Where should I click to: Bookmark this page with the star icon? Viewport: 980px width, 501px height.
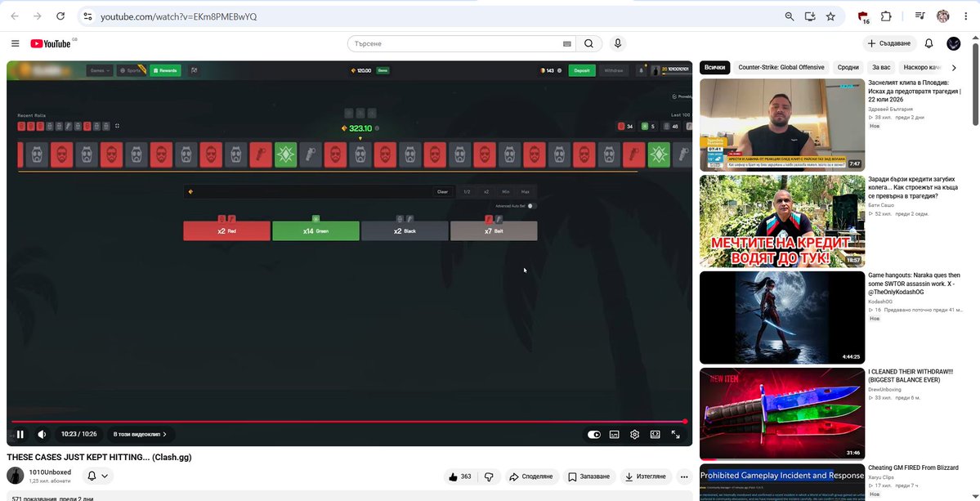[830, 16]
